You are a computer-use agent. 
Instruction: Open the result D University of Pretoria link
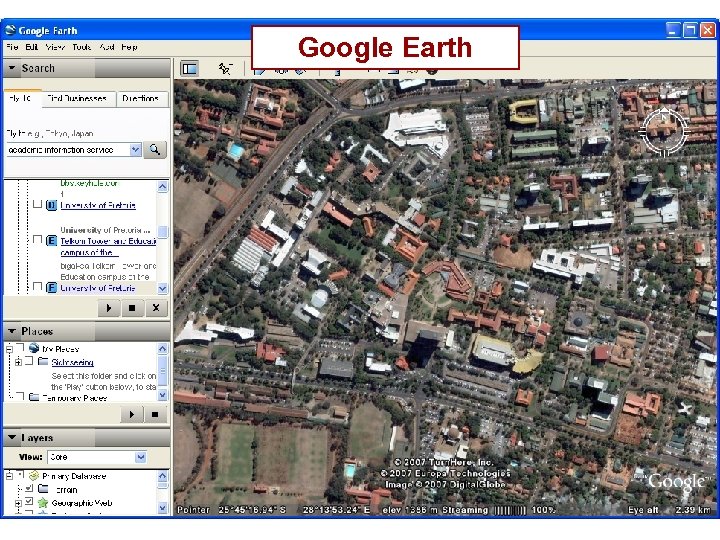(x=98, y=205)
